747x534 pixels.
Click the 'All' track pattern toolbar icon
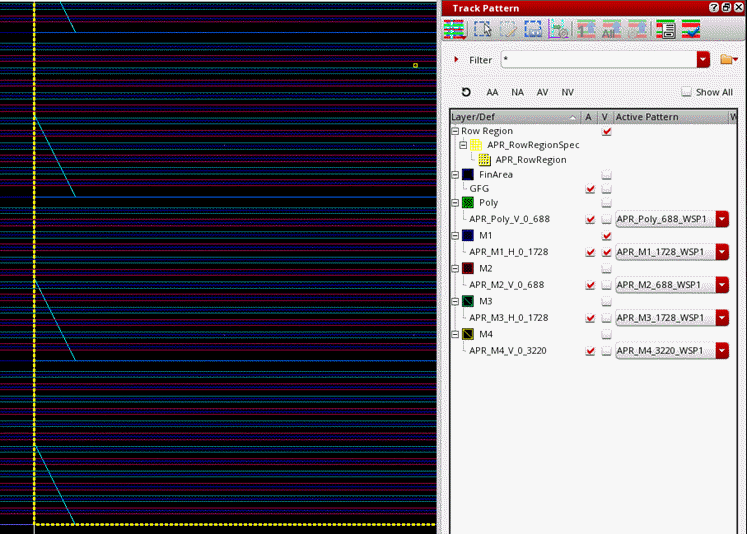click(x=611, y=30)
